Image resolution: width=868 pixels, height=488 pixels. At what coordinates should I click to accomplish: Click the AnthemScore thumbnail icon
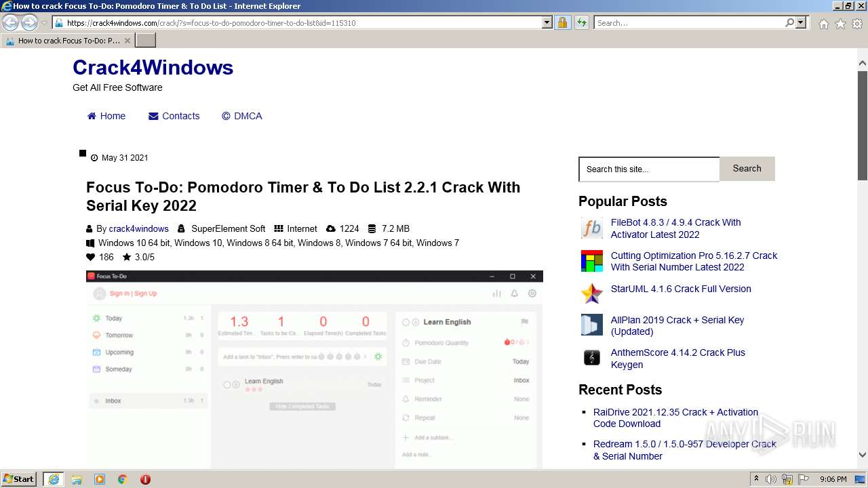point(592,357)
